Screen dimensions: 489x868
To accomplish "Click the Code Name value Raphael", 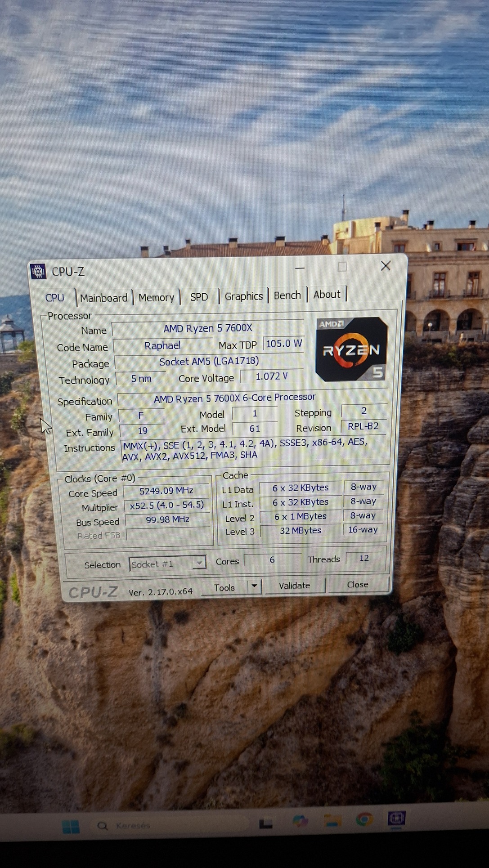I will 162,345.
